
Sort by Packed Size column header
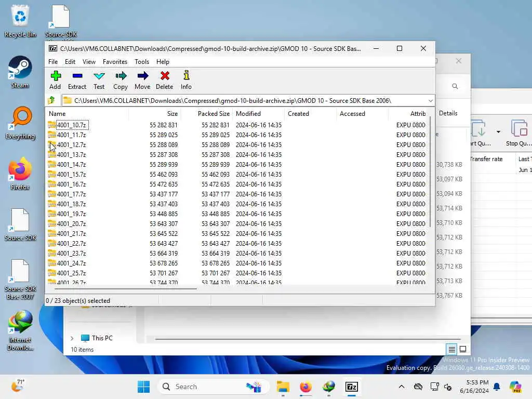pos(207,114)
